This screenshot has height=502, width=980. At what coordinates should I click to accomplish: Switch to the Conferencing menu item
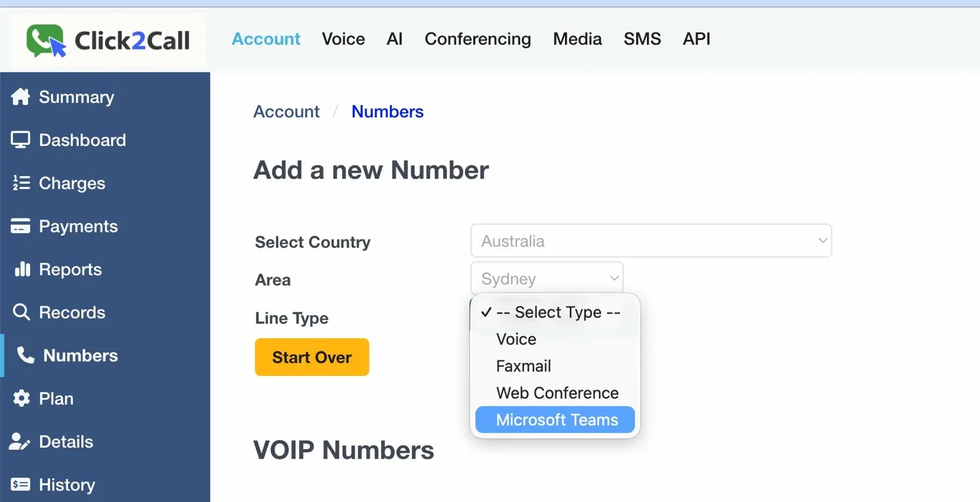point(478,39)
